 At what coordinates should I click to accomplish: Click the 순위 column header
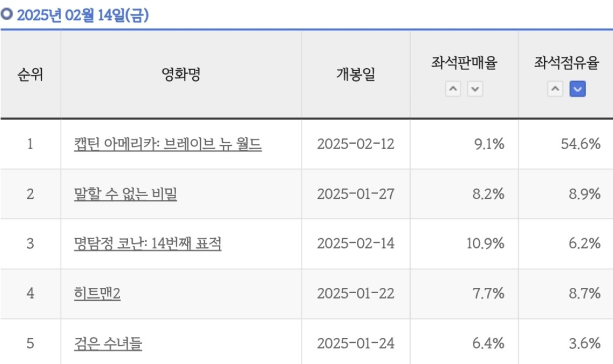30,75
